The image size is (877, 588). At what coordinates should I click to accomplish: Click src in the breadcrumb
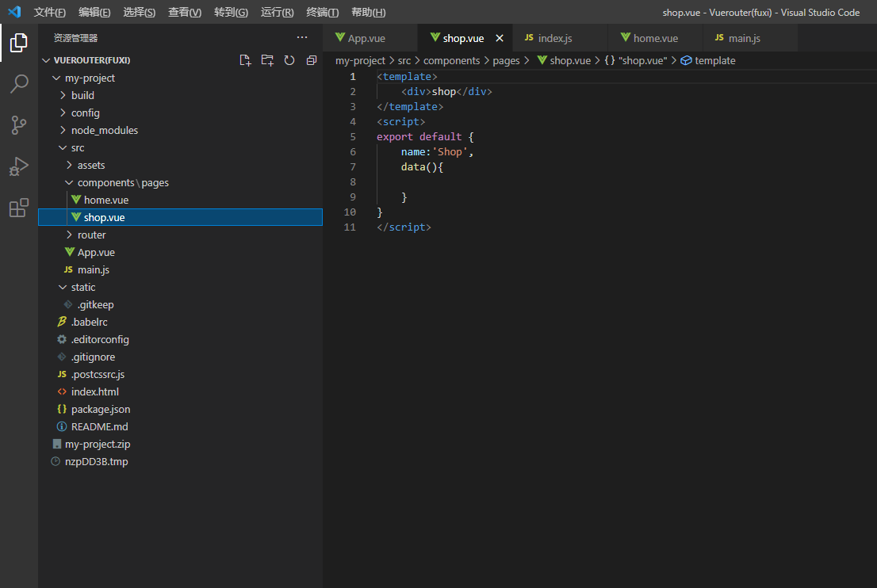click(x=404, y=60)
